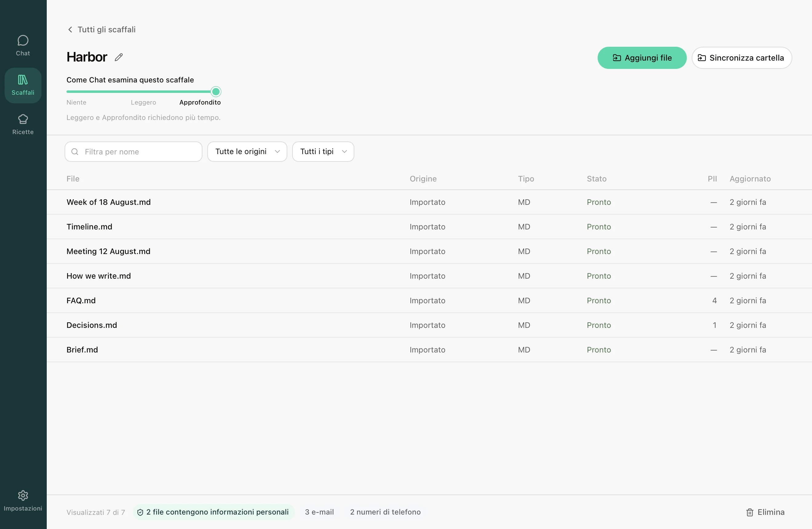Screen dimensions: 812x529
Task: Click the PII count 4 for FAQ.md
Action: (x=714, y=300)
